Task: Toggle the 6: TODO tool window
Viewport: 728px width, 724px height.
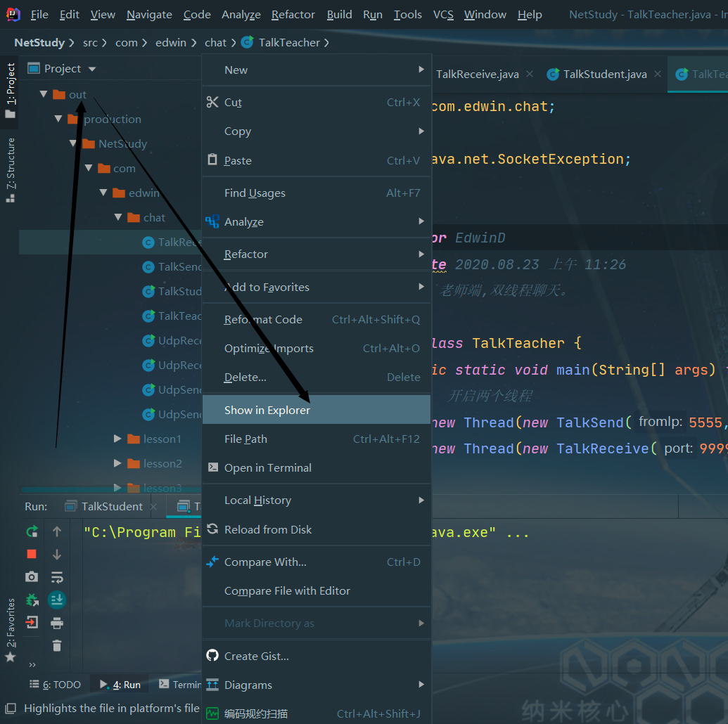Action: click(x=55, y=685)
